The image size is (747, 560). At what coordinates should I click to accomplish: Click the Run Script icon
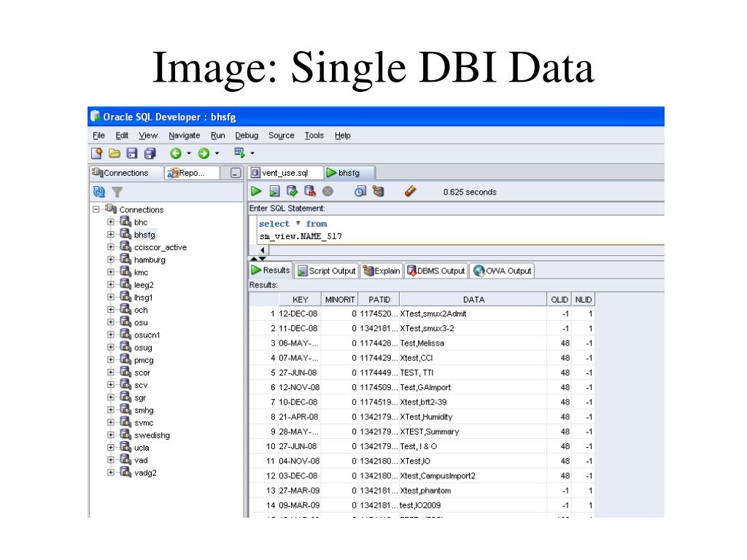[x=274, y=192]
